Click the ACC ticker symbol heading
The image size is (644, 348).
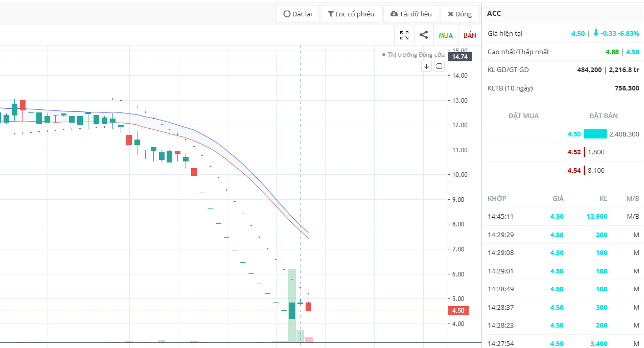click(x=494, y=13)
